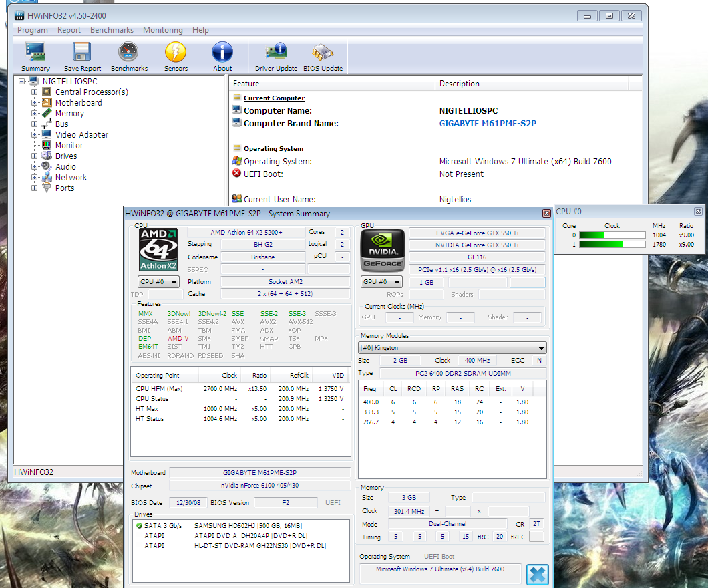Click the SATA 3 Gb/s drive status indicator
The width and height of the screenshot is (708, 588).
click(139, 525)
